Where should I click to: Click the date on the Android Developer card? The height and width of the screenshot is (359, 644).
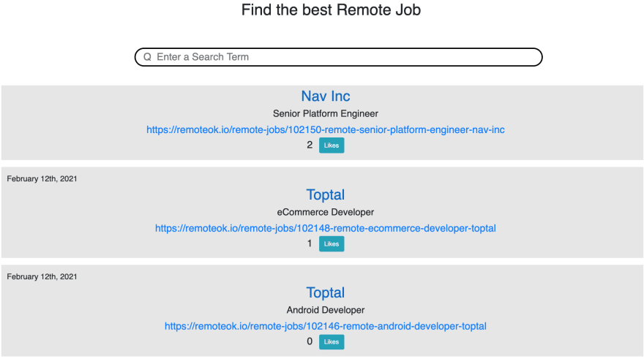click(42, 276)
